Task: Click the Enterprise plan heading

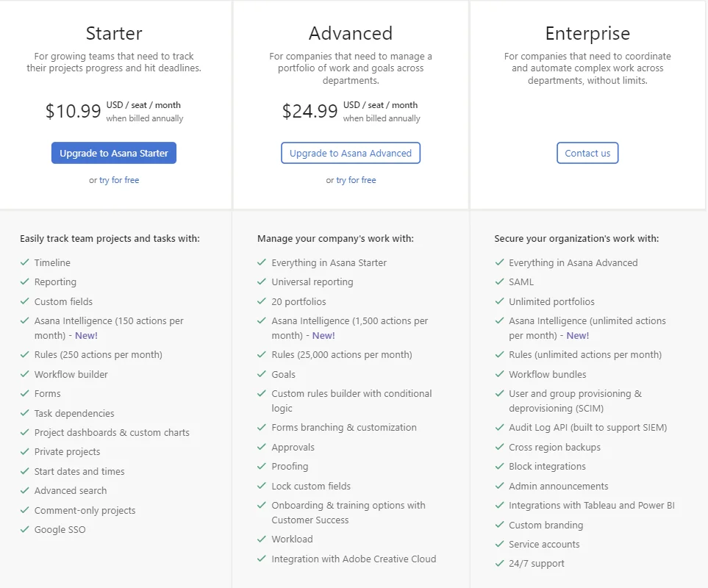Action: tap(587, 33)
